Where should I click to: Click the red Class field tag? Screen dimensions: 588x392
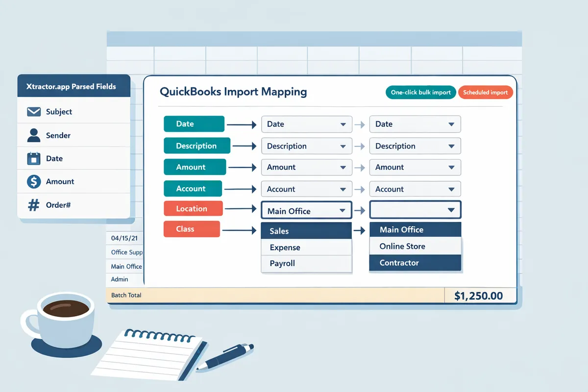pos(191,229)
